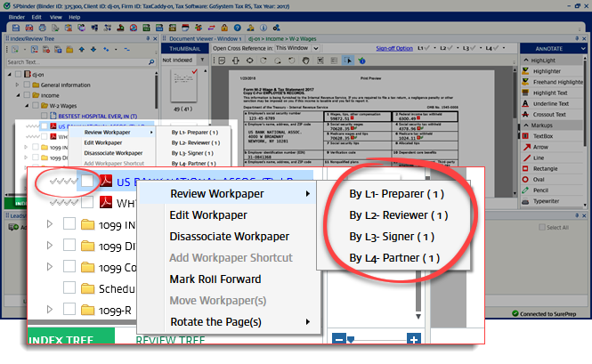The height and width of the screenshot is (364, 592).
Task: Check the Schedu folder checkbox in zoomed tree
Action: tap(69, 287)
